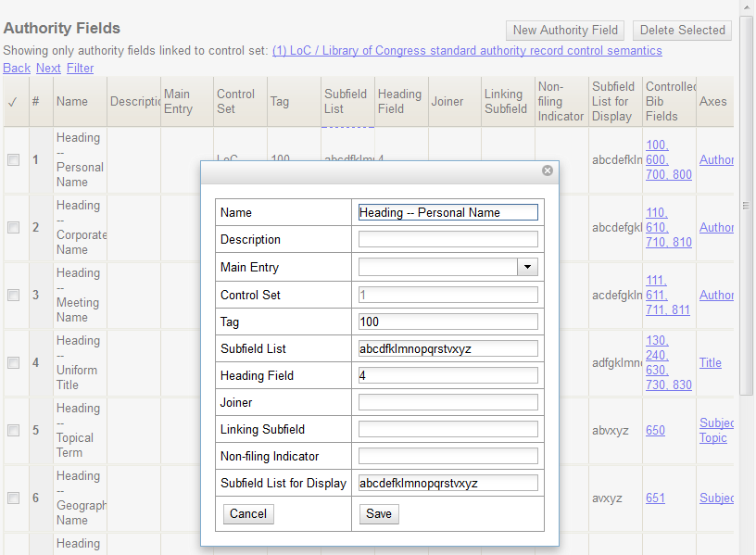Tick checkbox for row 5 Topical Term
The width and height of the screenshot is (756, 555).
(x=14, y=430)
